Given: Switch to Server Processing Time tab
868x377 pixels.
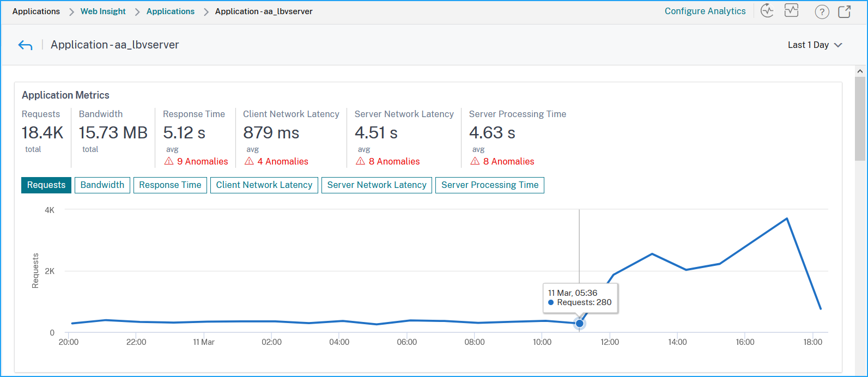Looking at the screenshot, I should (x=490, y=185).
